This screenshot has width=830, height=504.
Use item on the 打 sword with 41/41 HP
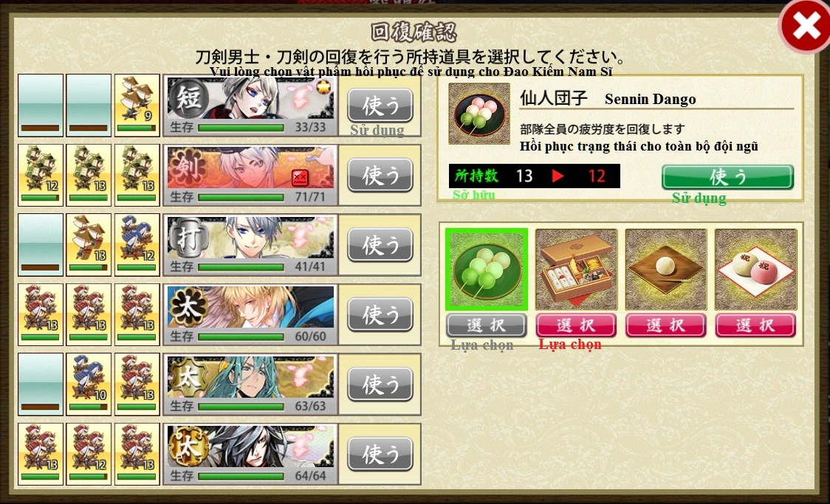tap(380, 245)
